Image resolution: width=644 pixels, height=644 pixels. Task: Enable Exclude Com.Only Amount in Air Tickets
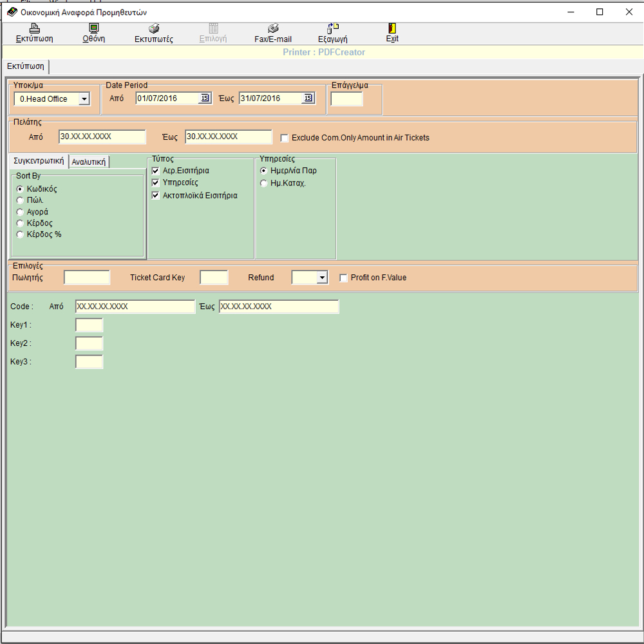click(x=285, y=138)
